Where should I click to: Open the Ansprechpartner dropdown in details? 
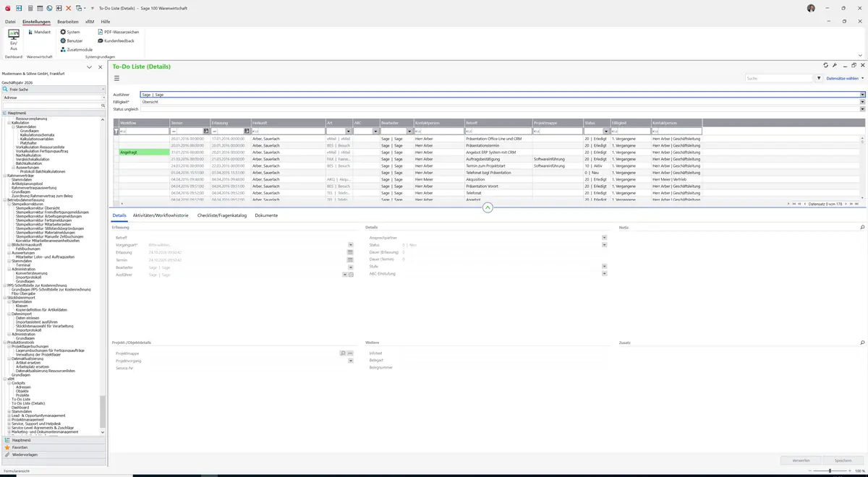pos(604,238)
